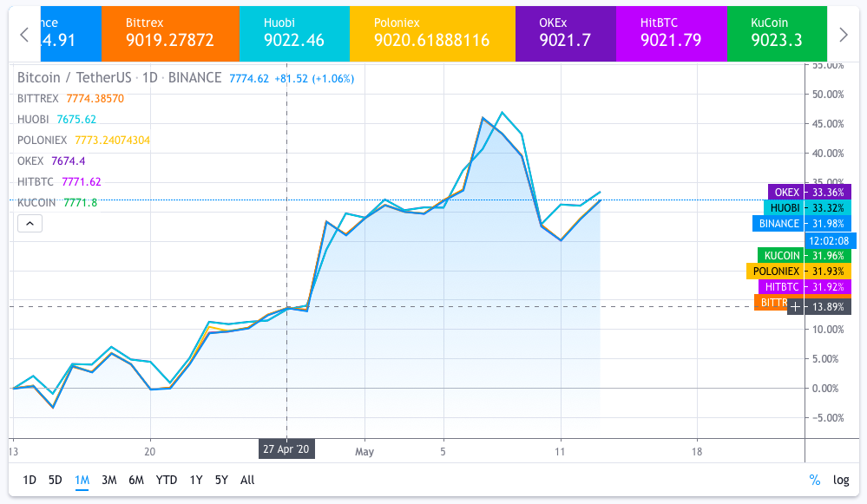Switch to 6M time range
867x504 pixels.
pyautogui.click(x=136, y=480)
